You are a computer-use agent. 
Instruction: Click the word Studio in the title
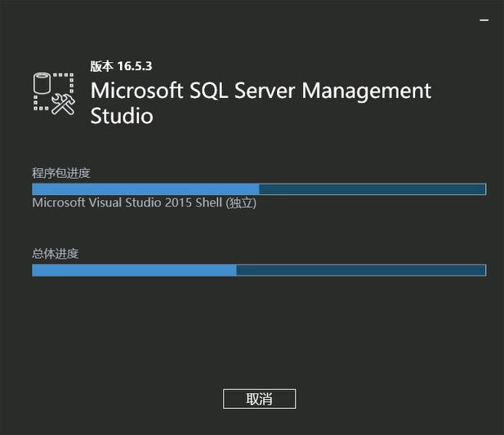point(122,116)
